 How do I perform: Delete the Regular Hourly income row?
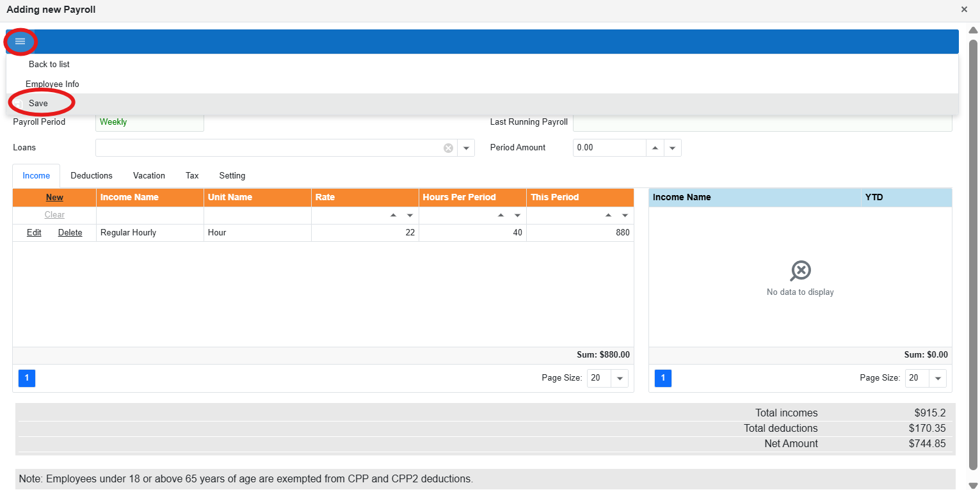[70, 233]
